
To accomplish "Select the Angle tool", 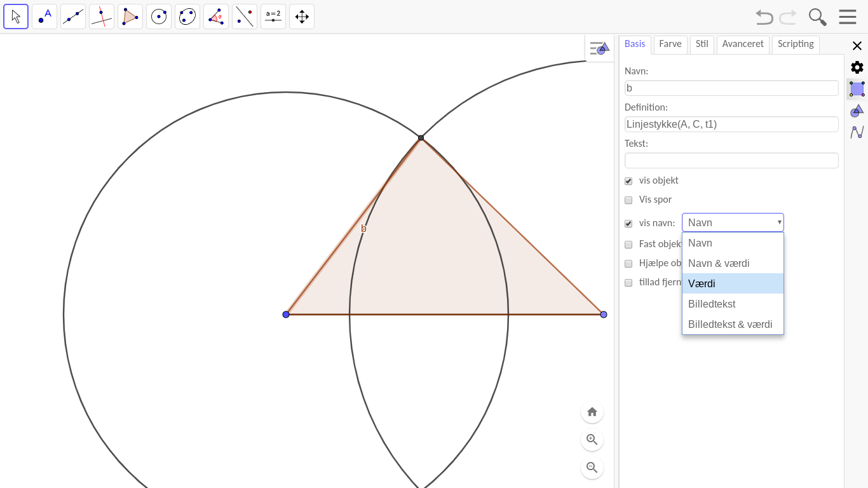I will [216, 17].
